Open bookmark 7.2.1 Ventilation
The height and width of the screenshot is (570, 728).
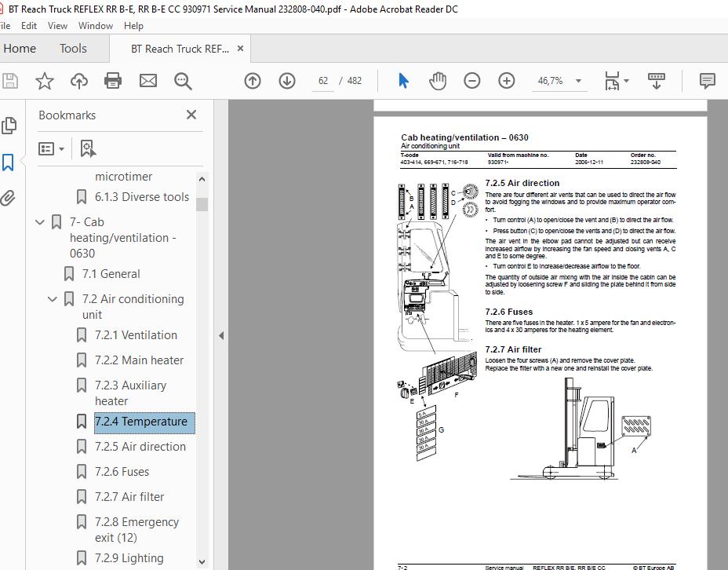pyautogui.click(x=136, y=335)
